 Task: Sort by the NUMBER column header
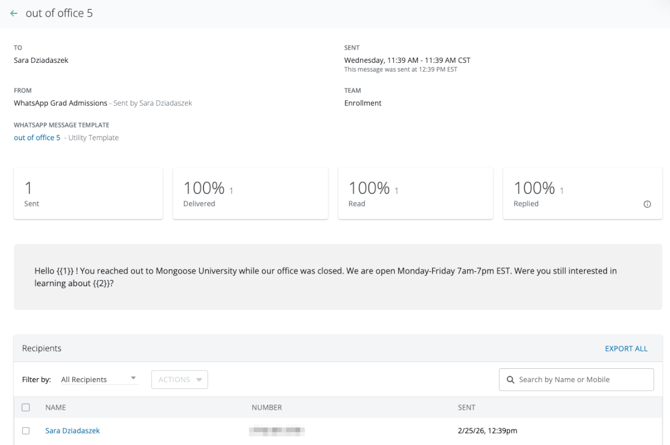(266, 408)
